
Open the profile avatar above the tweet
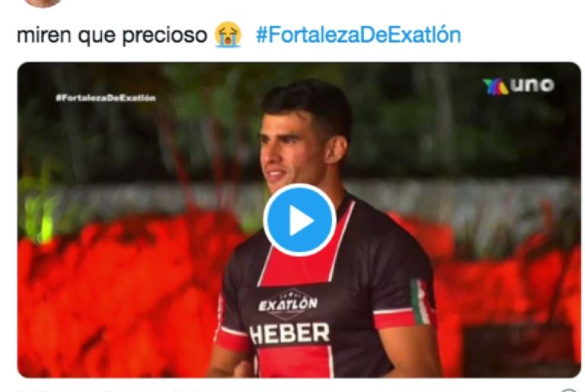coord(43,3)
